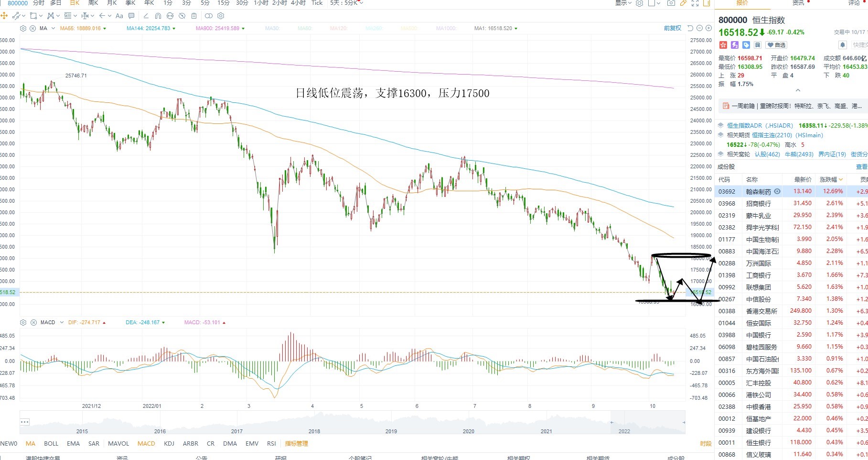This screenshot has width=868, height=460.
Task: Switch to the 周K weekly chart
Action: (x=93, y=3)
